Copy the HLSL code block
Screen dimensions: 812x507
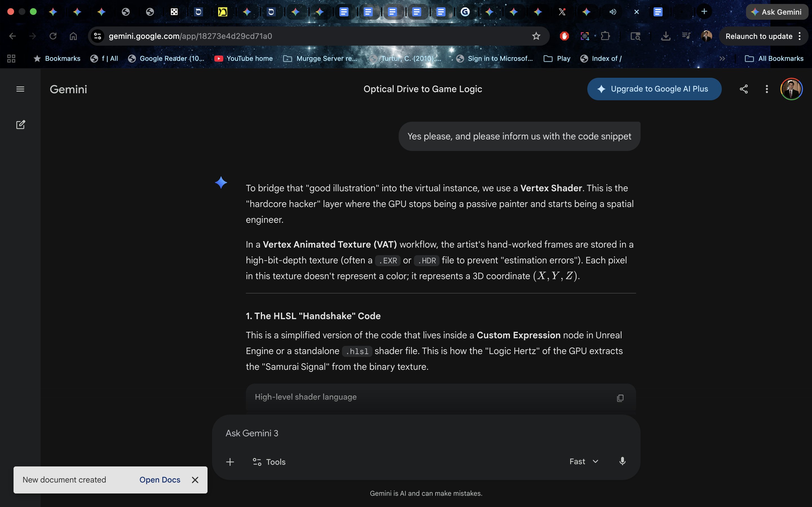[x=620, y=398]
